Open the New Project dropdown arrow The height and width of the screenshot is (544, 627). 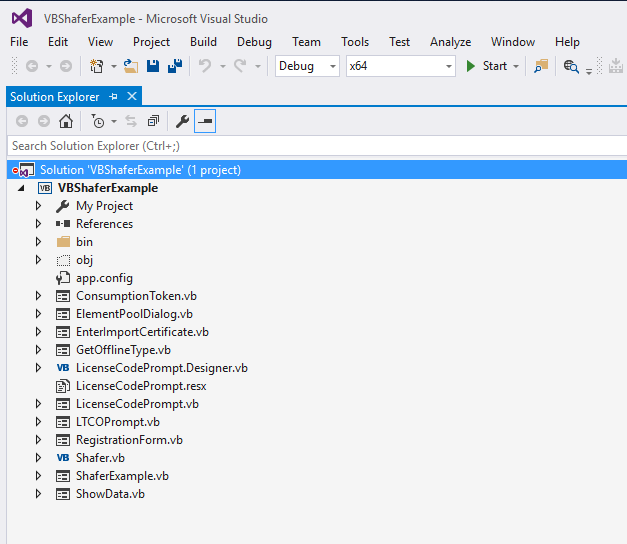click(x=114, y=66)
